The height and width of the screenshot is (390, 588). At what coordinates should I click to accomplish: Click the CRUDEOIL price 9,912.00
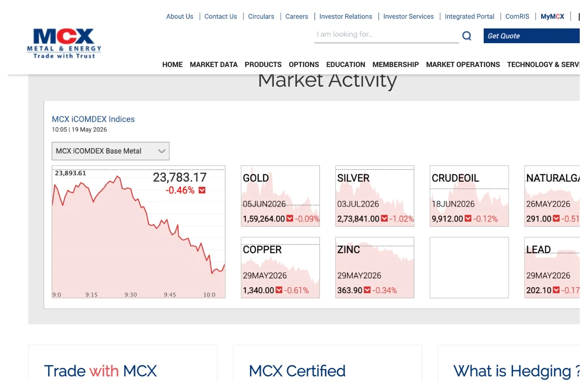click(447, 219)
